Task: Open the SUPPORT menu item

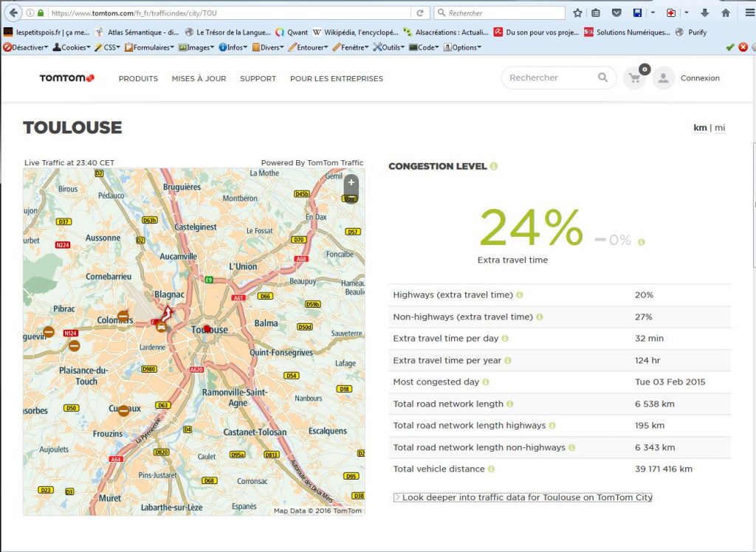Action: pos(258,78)
